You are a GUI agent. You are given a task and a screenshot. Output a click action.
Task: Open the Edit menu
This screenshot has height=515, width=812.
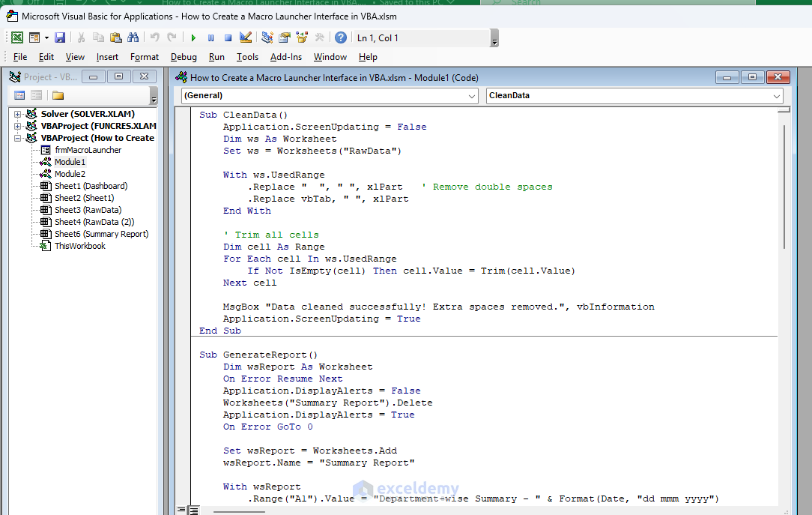[x=46, y=57]
